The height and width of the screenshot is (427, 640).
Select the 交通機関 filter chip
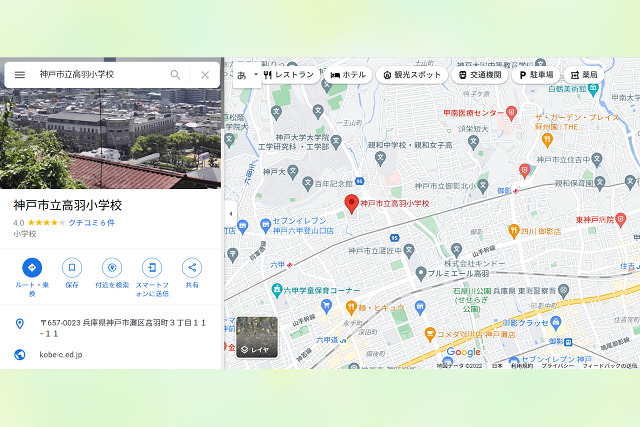[x=480, y=75]
